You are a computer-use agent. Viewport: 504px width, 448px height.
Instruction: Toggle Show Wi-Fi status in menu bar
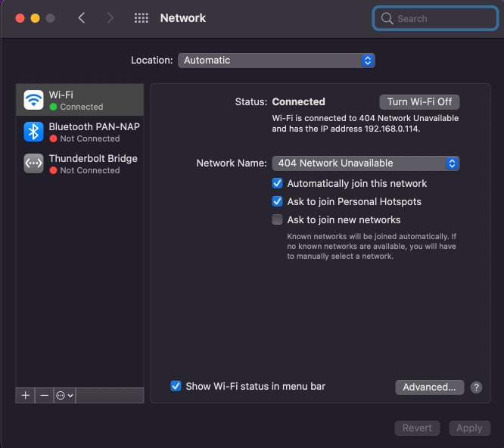(x=176, y=386)
